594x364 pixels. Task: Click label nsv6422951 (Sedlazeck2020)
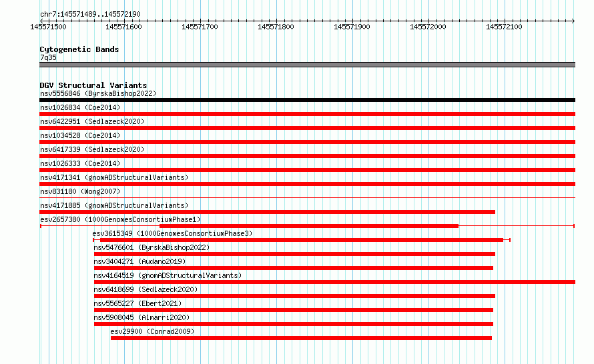tap(92, 121)
